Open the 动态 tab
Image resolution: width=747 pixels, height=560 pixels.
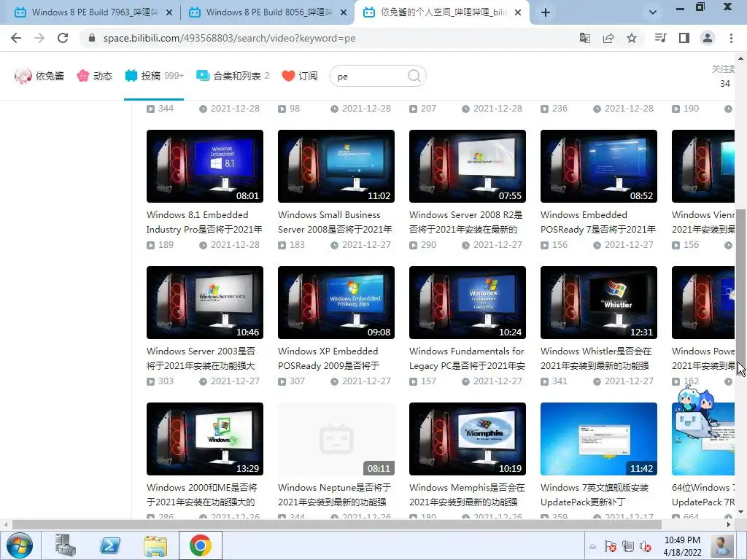point(94,76)
